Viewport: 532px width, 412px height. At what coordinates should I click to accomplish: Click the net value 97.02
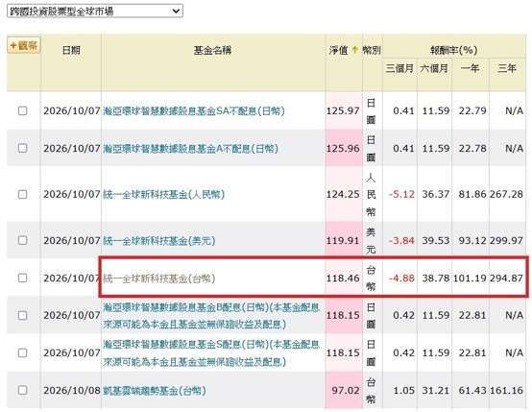[x=346, y=390]
